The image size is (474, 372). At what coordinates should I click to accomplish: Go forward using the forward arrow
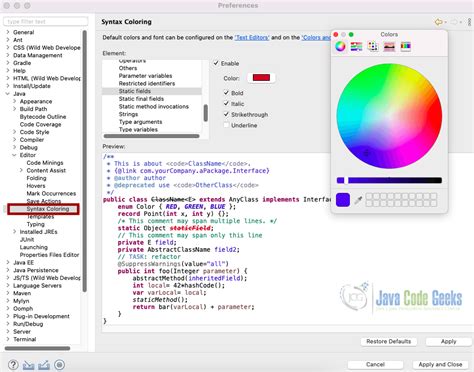454,22
